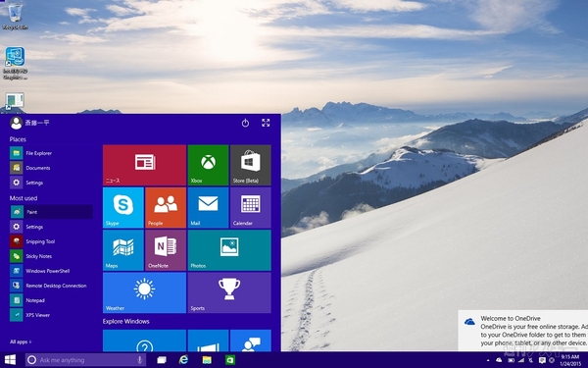Open the Sports tile
The image size is (588, 368).
click(229, 292)
